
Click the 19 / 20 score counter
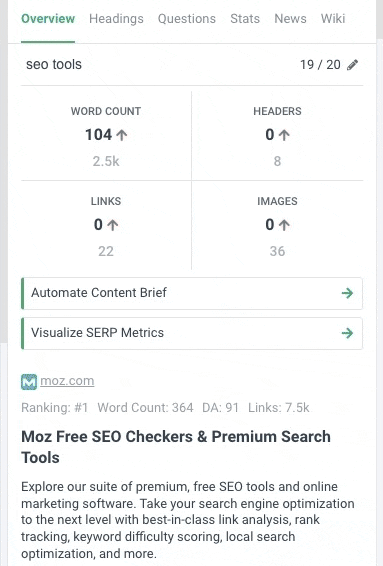(x=320, y=65)
